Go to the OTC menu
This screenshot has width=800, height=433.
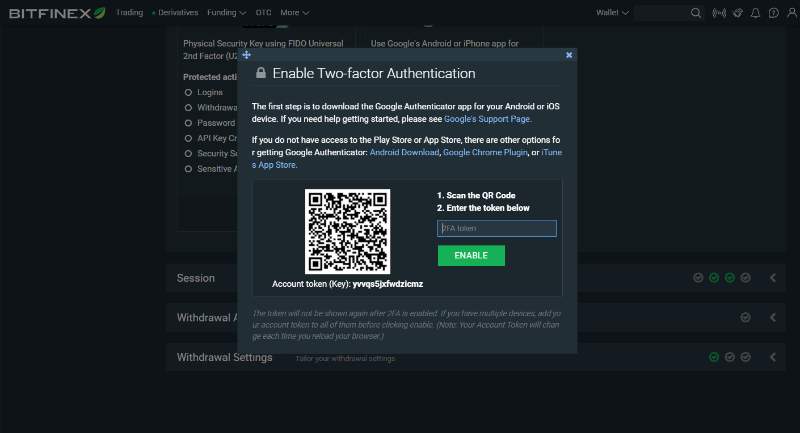(263, 13)
